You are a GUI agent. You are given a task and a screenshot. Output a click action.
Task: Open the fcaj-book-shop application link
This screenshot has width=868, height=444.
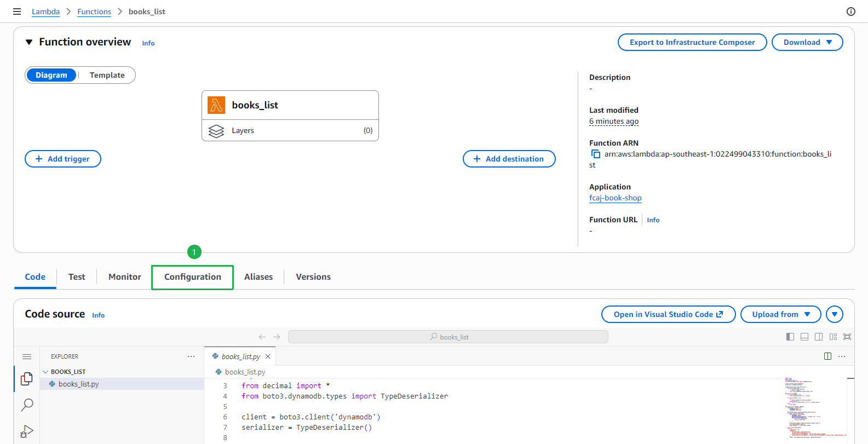click(x=616, y=198)
